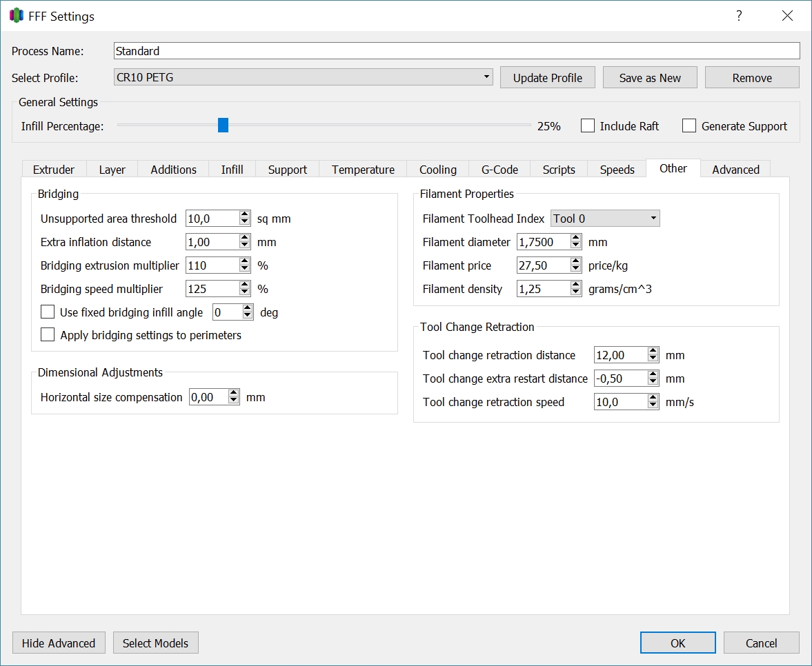812x666 pixels.
Task: Open the Infill tab
Action: 232,169
